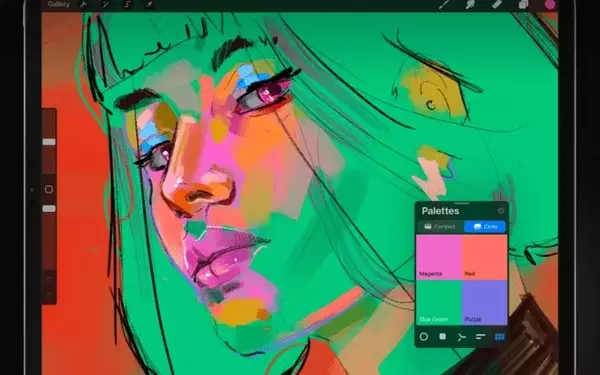The image size is (600, 375).
Task: Click the Palettes panel drag handle
Action: coord(462,204)
